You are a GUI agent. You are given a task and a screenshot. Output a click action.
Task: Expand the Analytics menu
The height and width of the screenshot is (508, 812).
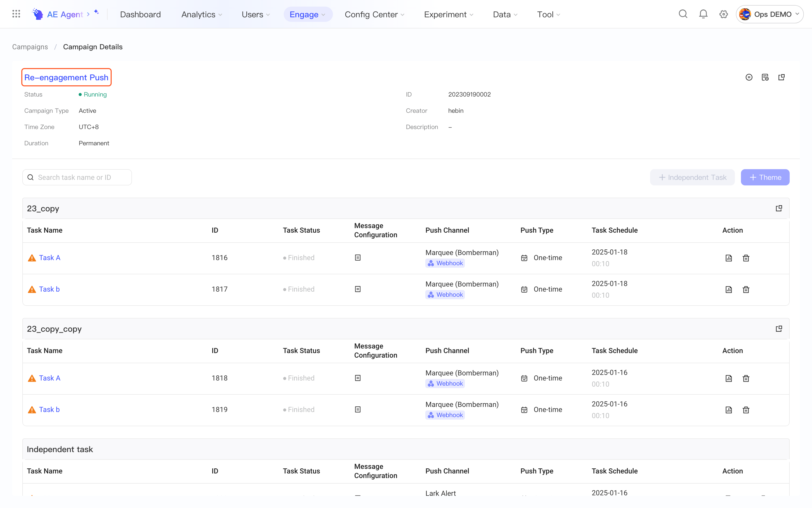tap(202, 14)
